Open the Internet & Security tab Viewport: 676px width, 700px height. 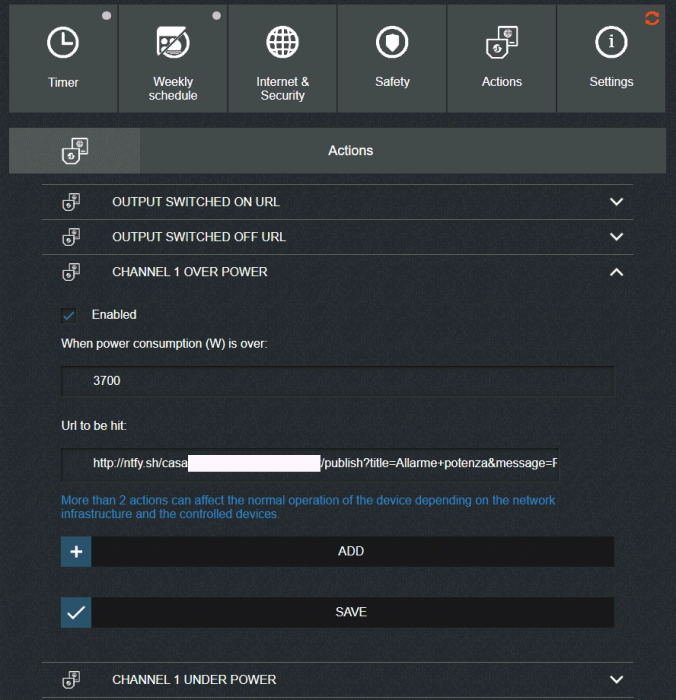(282, 58)
